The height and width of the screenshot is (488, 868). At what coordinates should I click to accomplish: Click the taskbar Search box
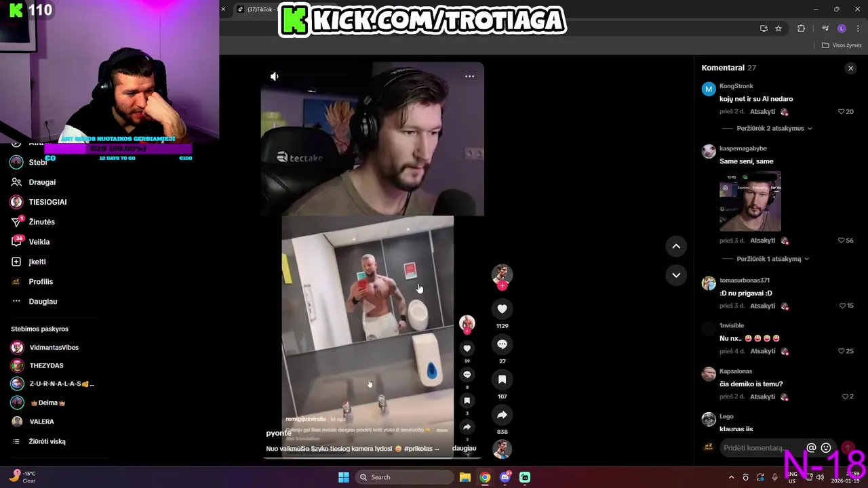(x=404, y=477)
